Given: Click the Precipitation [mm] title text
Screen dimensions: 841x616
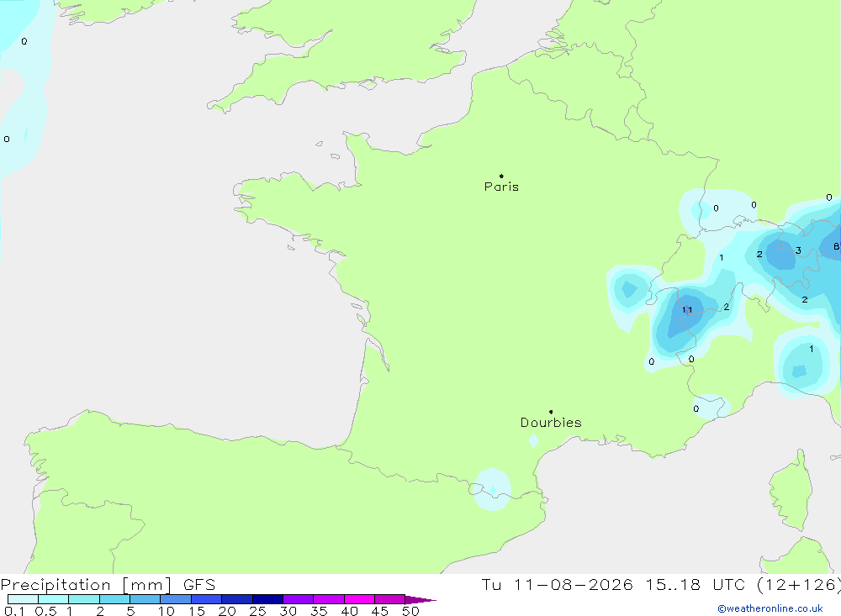Looking at the screenshot, I should point(86,585).
